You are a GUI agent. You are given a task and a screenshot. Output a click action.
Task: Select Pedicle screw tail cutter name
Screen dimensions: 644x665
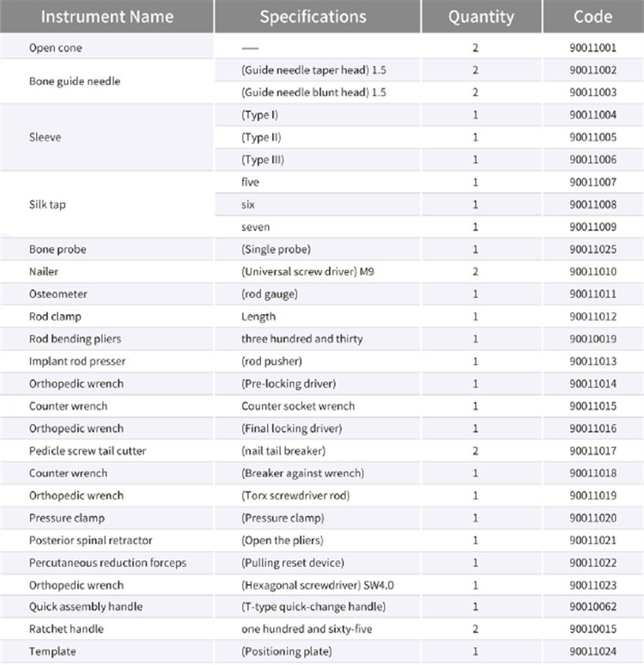coord(88,450)
